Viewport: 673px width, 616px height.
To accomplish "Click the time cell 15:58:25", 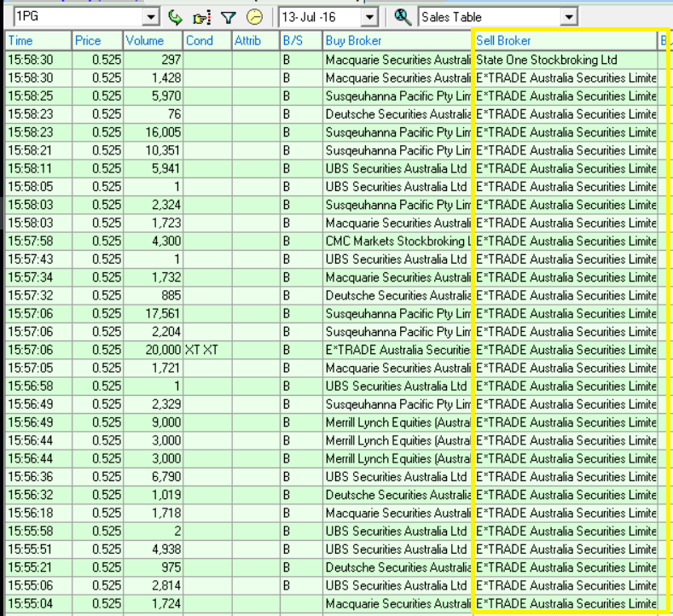I will click(x=38, y=96).
